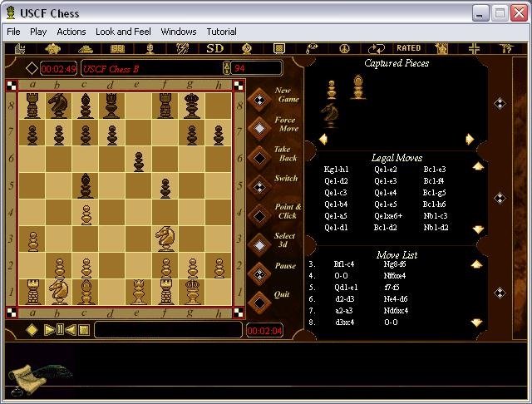Click the Take Back button
Image resolution: width=532 pixels, height=404 pixels.
[261, 155]
